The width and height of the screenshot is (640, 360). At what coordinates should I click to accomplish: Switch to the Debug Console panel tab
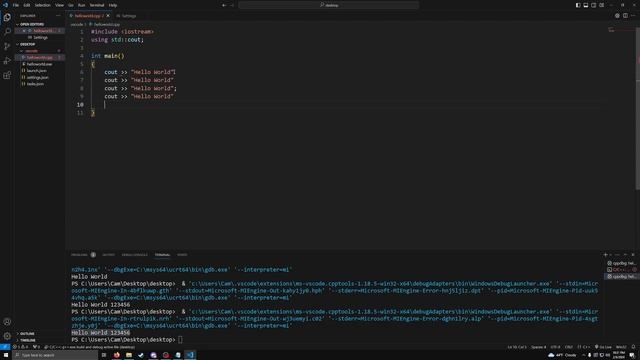point(135,255)
